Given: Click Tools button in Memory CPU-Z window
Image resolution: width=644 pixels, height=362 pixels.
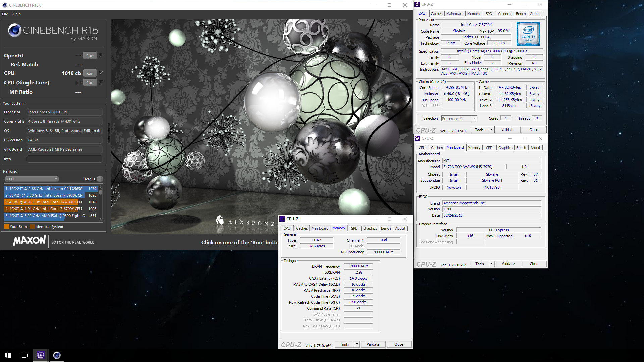Looking at the screenshot, I should tap(344, 344).
